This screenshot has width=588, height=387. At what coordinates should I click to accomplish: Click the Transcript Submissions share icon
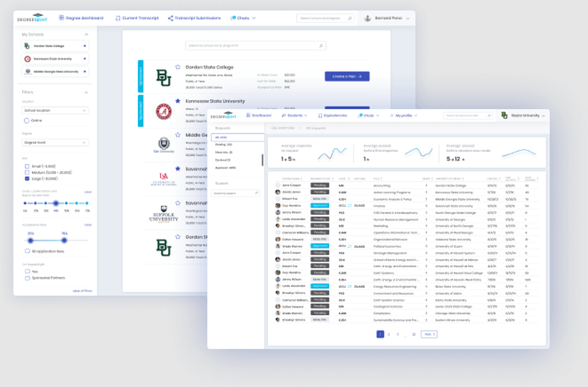(170, 18)
